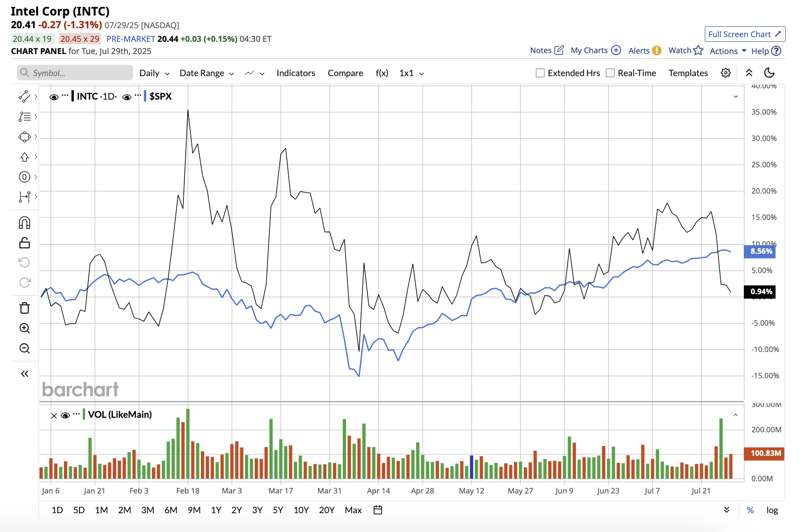804x532 pixels.
Task: Select the arrow marker tool
Action: [x=24, y=157]
